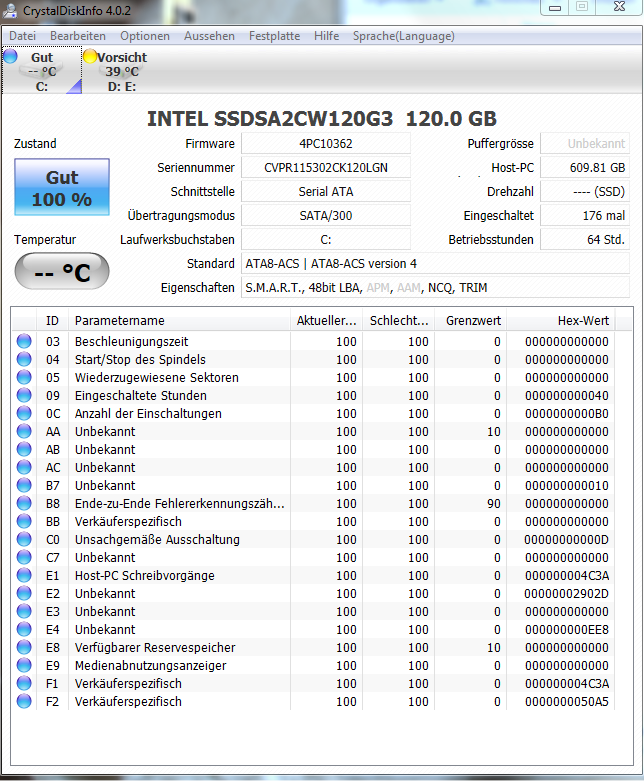Click the status orb for row AC
Image resolution: width=644 pixels, height=781 pixels.
24,467
